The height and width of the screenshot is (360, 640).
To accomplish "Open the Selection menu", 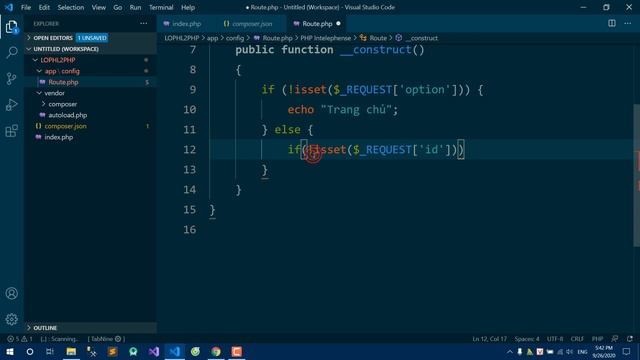I will pyautogui.click(x=71, y=7).
